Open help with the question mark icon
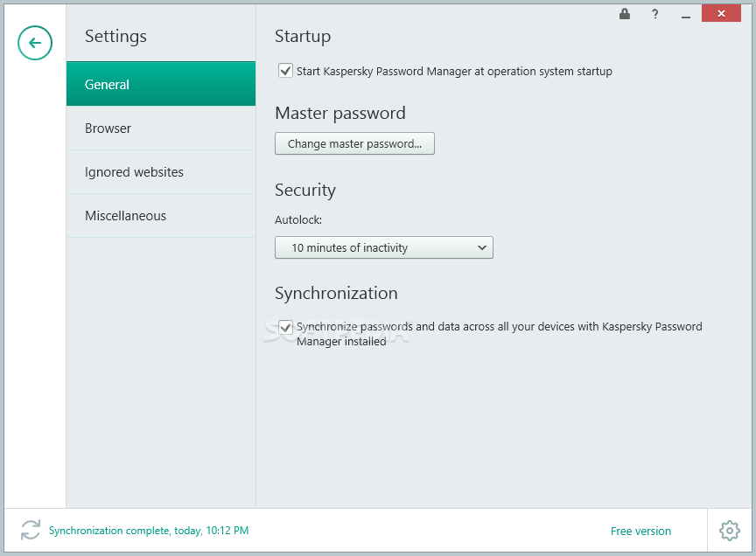This screenshot has height=556, width=756. pyautogui.click(x=654, y=14)
